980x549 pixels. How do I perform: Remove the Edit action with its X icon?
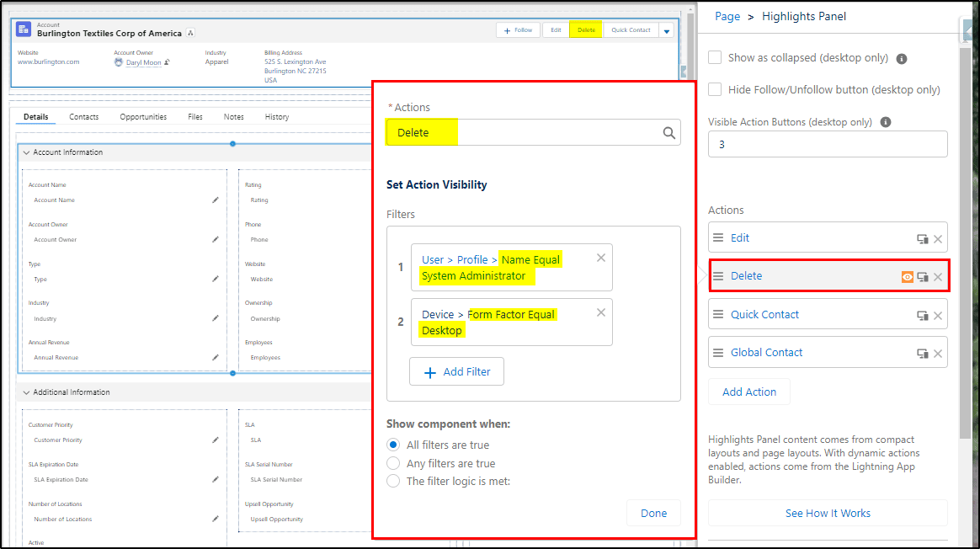click(938, 239)
